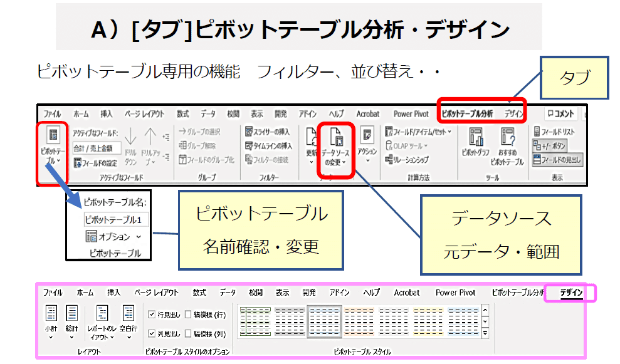The width and height of the screenshot is (620, 364).
Task: Click Group Selection (グループの選択)
Action: coord(199,131)
